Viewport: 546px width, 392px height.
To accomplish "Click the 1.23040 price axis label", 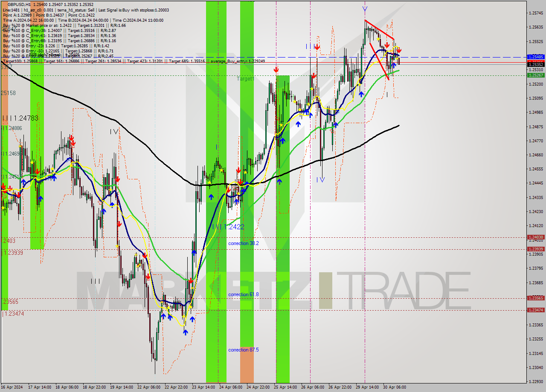I will tap(536, 368).
